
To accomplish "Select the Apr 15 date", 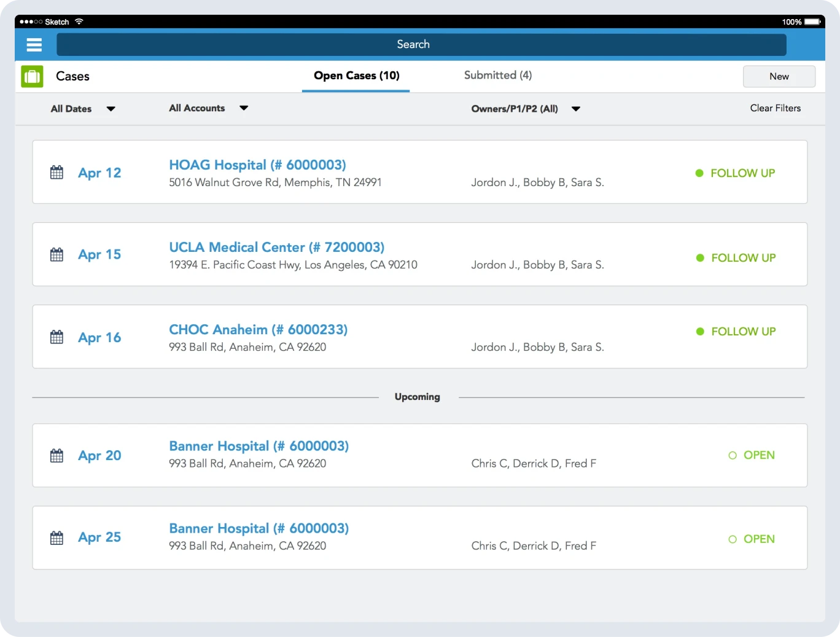I will coord(99,255).
